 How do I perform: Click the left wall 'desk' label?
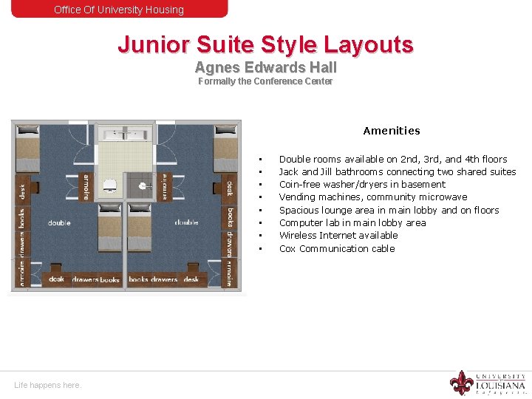coord(22,191)
